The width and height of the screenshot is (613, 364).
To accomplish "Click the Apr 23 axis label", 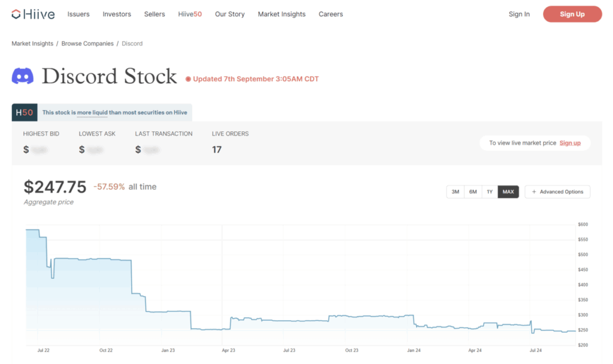I will 229,350.
